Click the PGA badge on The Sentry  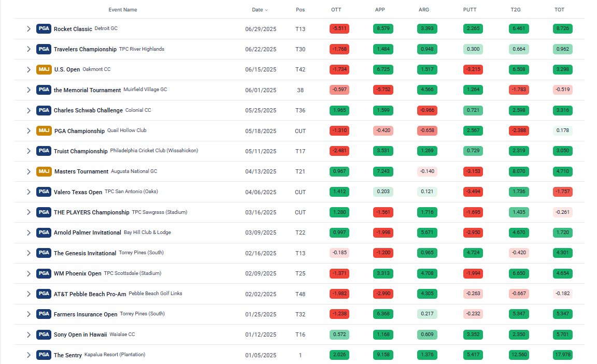click(x=44, y=355)
